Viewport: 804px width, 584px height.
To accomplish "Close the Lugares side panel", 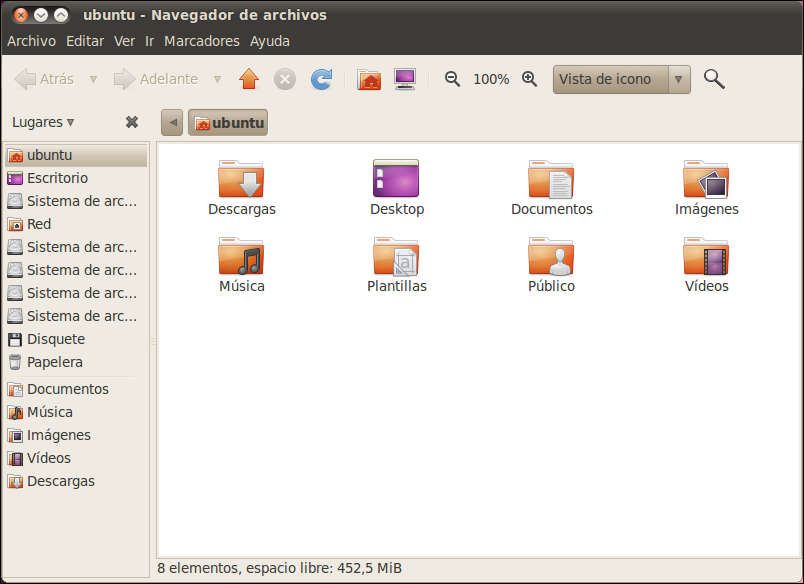I will (x=132, y=122).
